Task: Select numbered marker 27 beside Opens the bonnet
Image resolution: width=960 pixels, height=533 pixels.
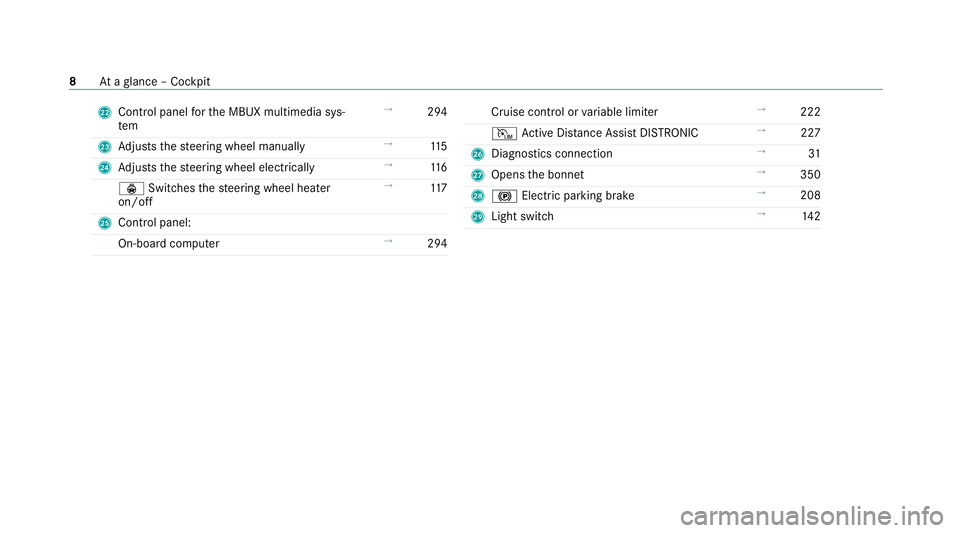Action: click(x=478, y=176)
